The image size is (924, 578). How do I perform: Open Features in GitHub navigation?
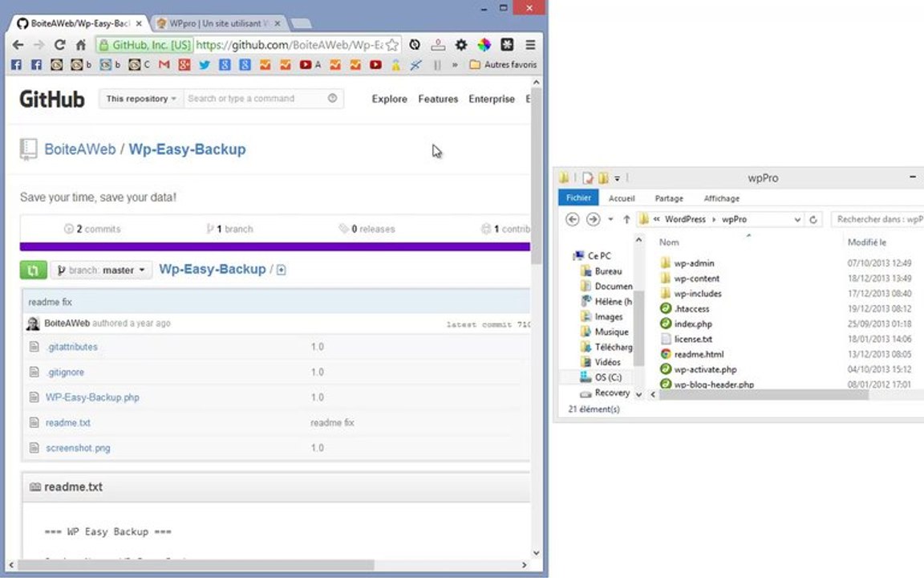(x=438, y=99)
